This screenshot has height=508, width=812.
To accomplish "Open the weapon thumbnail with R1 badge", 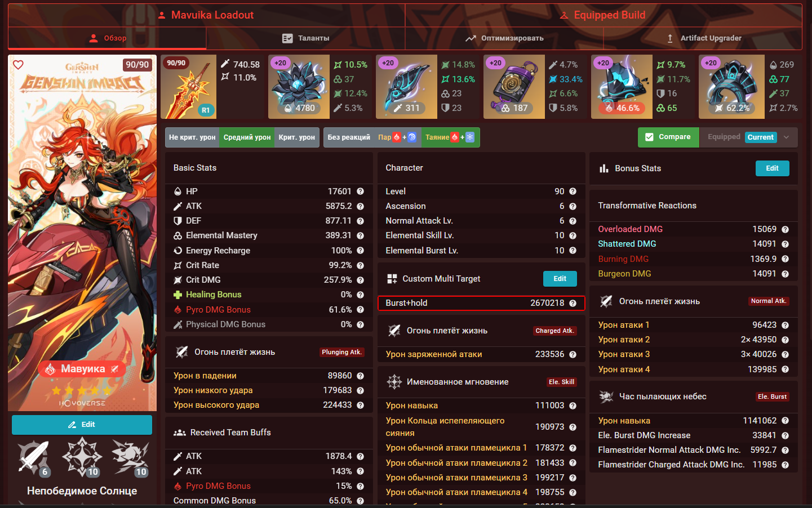I will (x=188, y=87).
